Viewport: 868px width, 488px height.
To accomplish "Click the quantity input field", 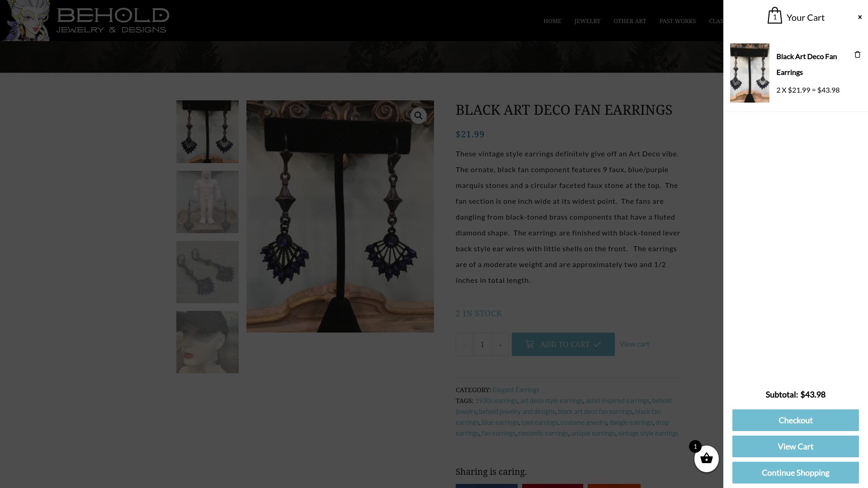I will pyautogui.click(x=482, y=344).
